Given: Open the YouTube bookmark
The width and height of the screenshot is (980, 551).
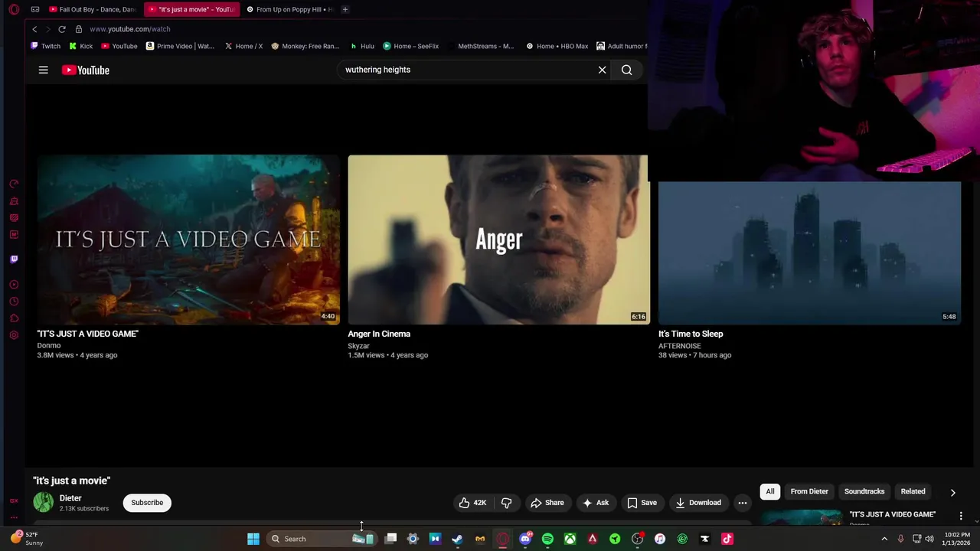Looking at the screenshot, I should [x=119, y=46].
